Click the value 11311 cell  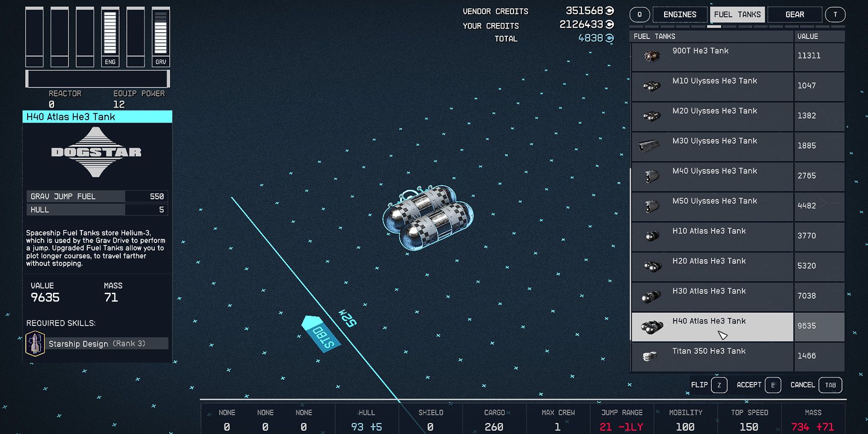click(x=819, y=57)
